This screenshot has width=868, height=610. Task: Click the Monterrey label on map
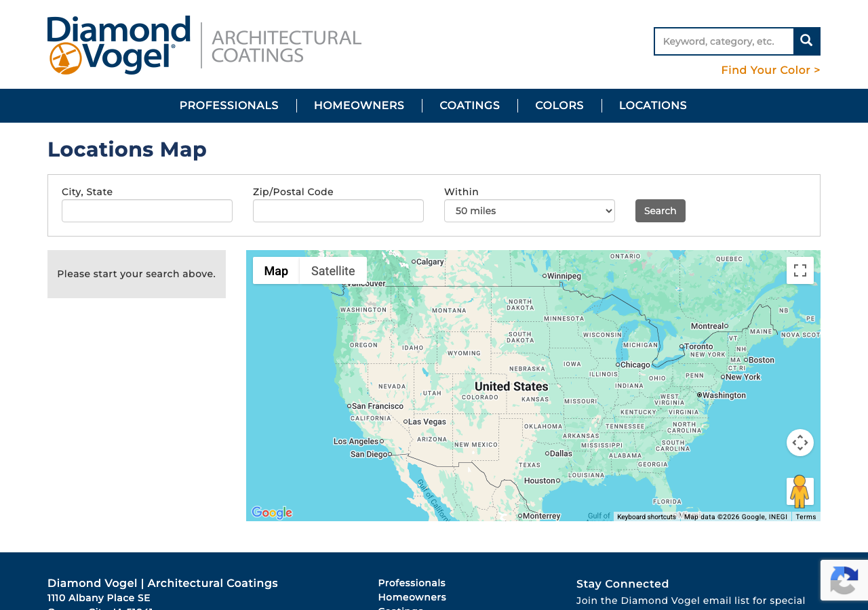click(x=542, y=516)
